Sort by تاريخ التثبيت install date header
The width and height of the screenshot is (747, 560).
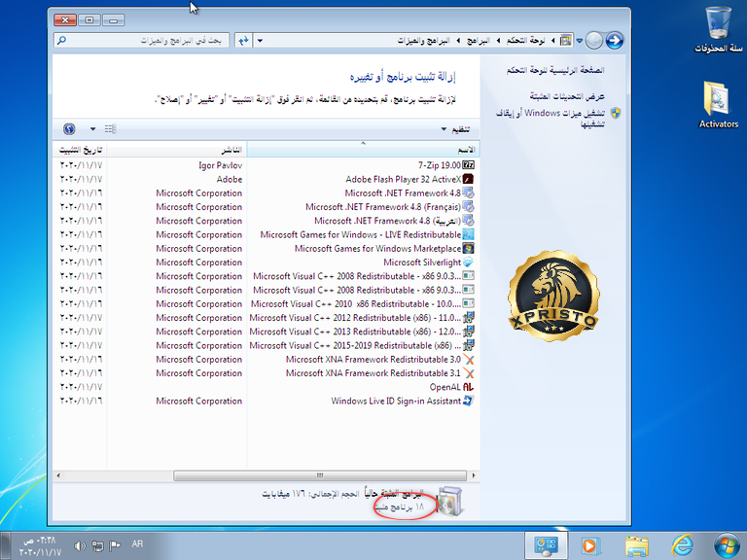(80, 150)
